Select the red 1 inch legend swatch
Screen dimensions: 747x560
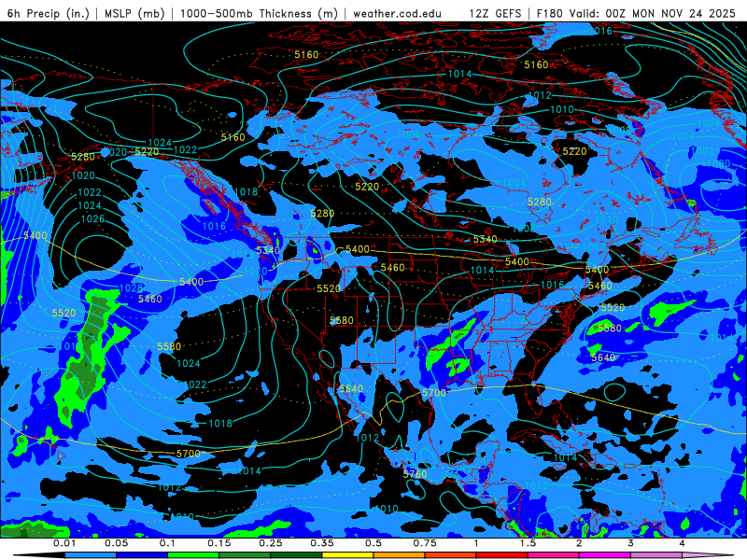502,555
